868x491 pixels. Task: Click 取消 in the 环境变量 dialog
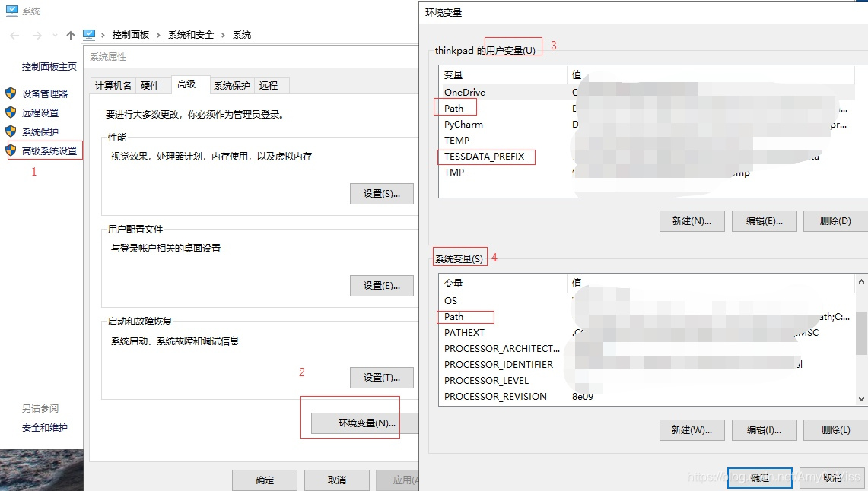(x=832, y=478)
